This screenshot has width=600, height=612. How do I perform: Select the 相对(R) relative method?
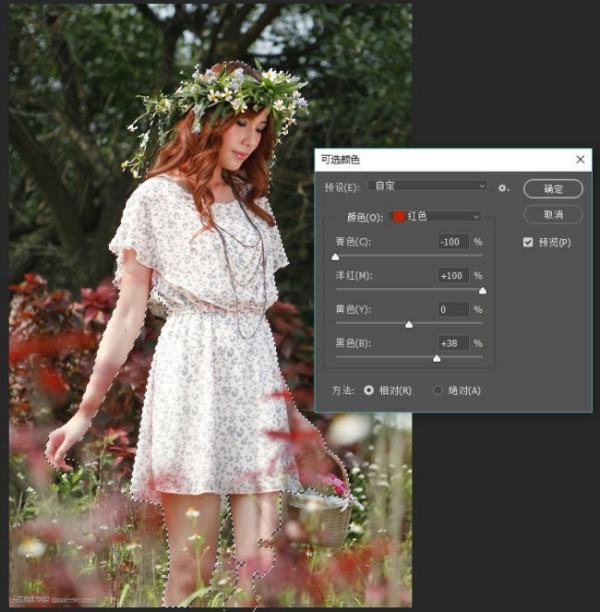[x=369, y=390]
